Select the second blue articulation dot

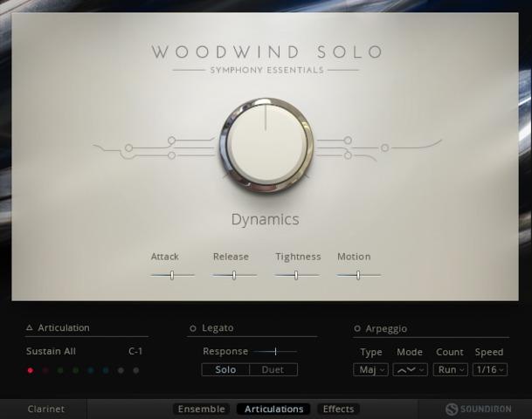106,370
